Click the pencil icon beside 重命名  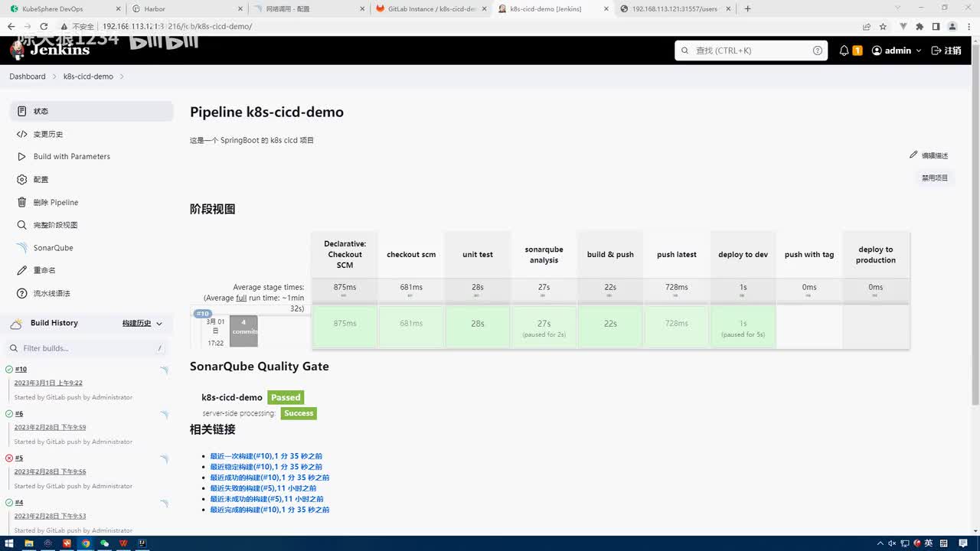coord(21,270)
